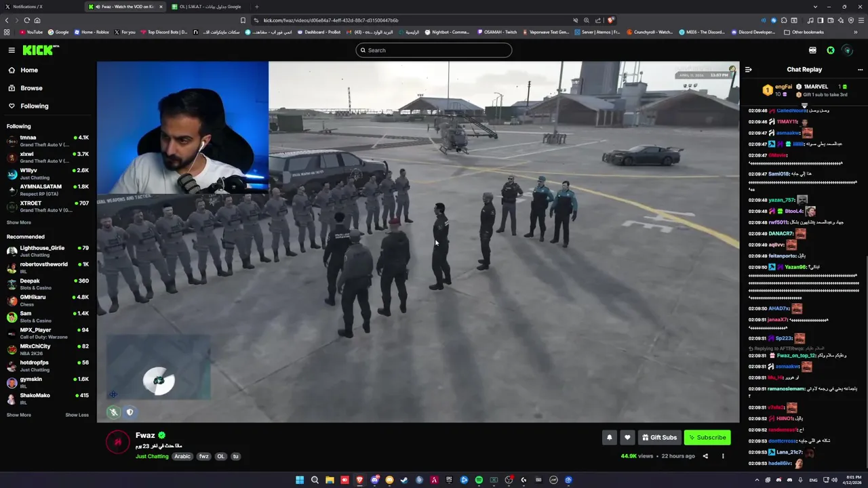Follow Fwaz with the heart button
This screenshot has width=868, height=488.
pyautogui.click(x=627, y=437)
